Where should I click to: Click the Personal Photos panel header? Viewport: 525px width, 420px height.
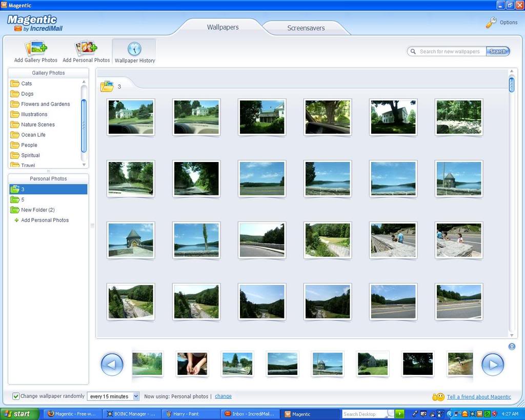48,178
